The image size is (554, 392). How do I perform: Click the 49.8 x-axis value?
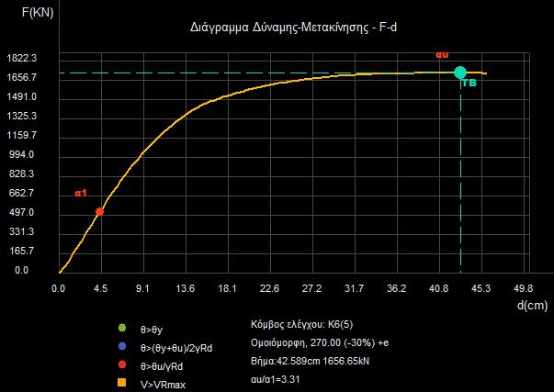coord(524,288)
